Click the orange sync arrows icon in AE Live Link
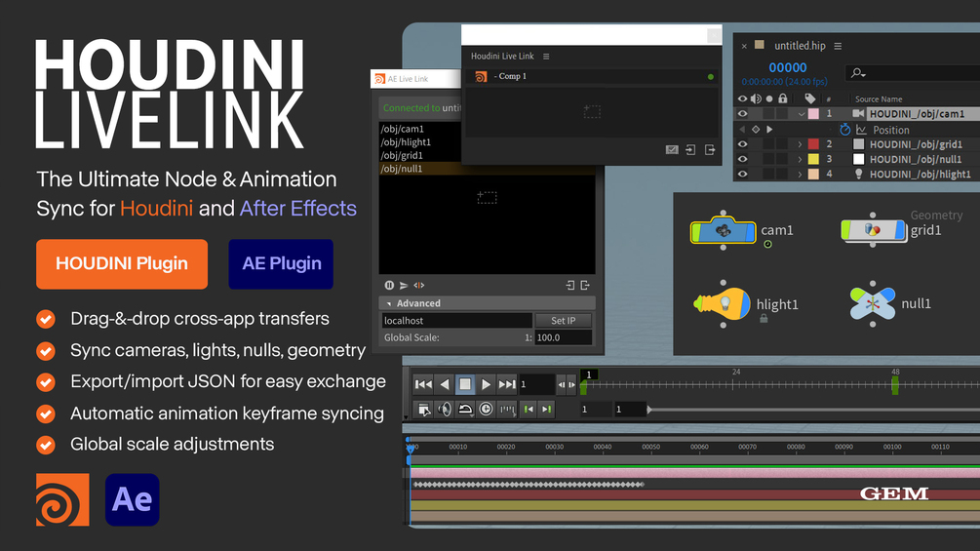 pyautogui.click(x=418, y=285)
